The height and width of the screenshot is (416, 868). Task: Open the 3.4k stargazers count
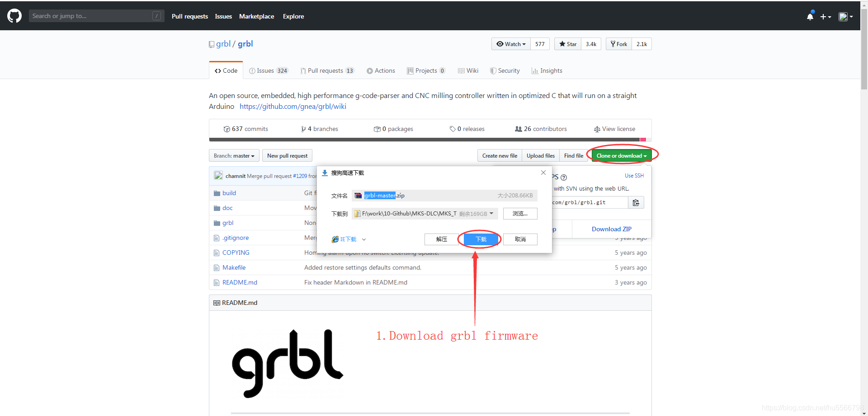pyautogui.click(x=591, y=44)
